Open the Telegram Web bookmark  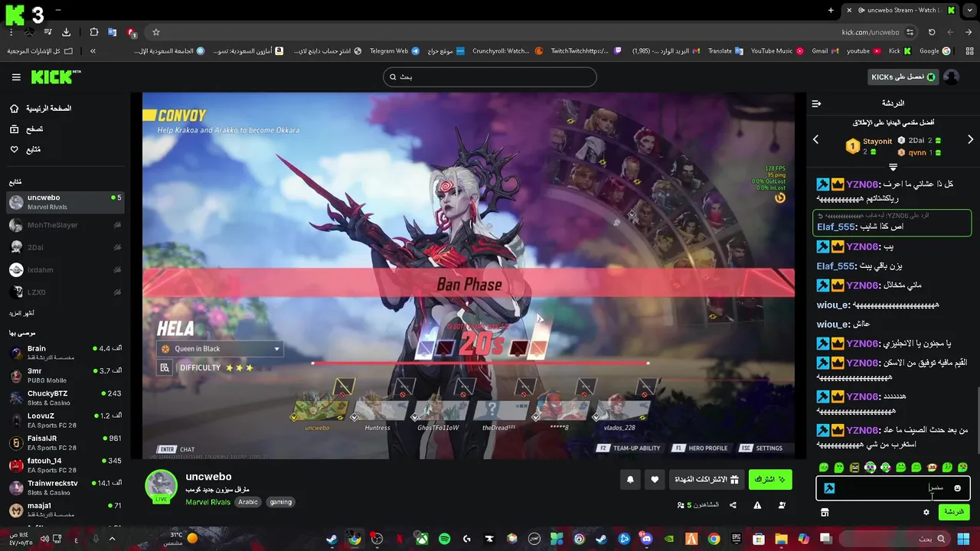pos(394,51)
